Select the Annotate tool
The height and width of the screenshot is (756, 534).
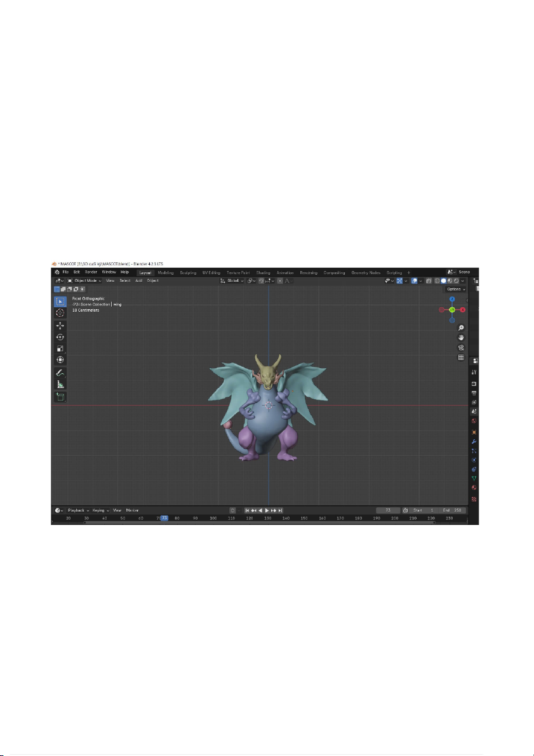60,373
